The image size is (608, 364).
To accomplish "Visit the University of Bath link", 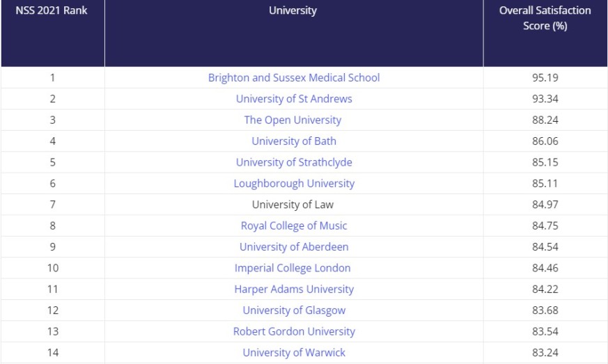I will click(294, 141).
